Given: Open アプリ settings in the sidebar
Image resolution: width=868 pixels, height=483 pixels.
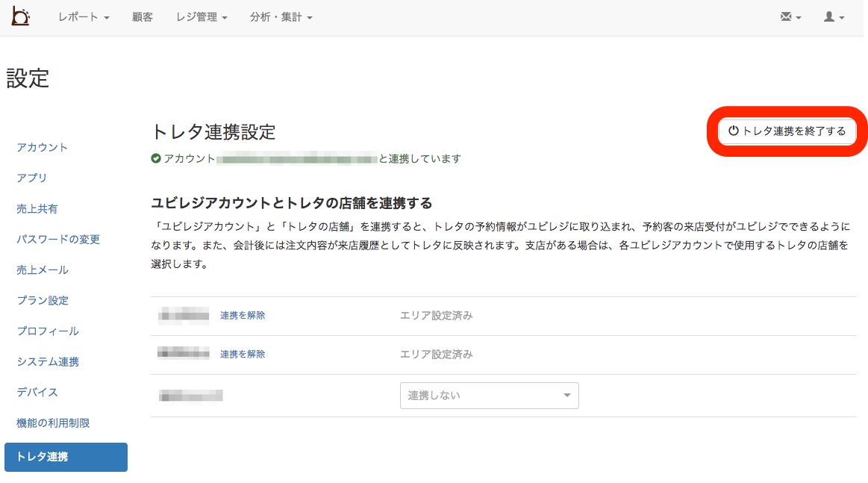Looking at the screenshot, I should tap(31, 178).
